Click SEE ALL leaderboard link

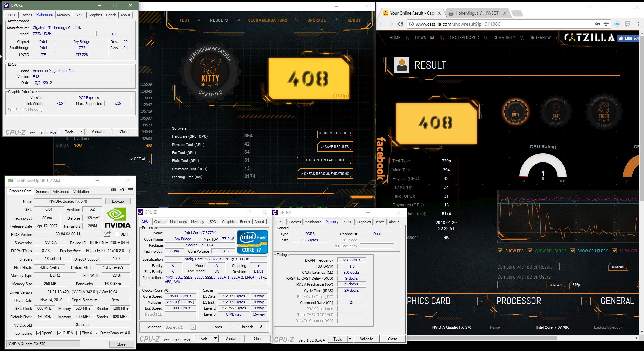click(x=139, y=159)
